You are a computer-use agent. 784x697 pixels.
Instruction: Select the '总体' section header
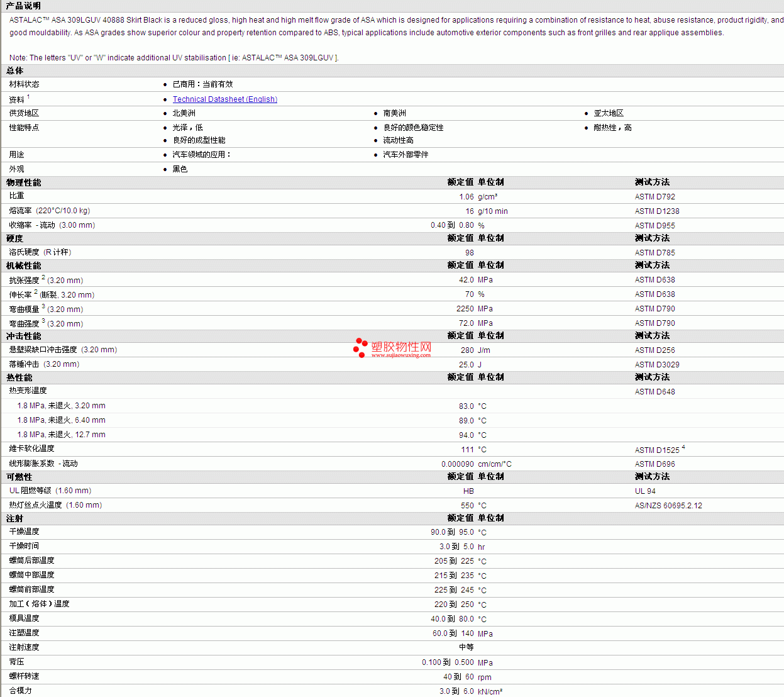pyautogui.click(x=15, y=71)
